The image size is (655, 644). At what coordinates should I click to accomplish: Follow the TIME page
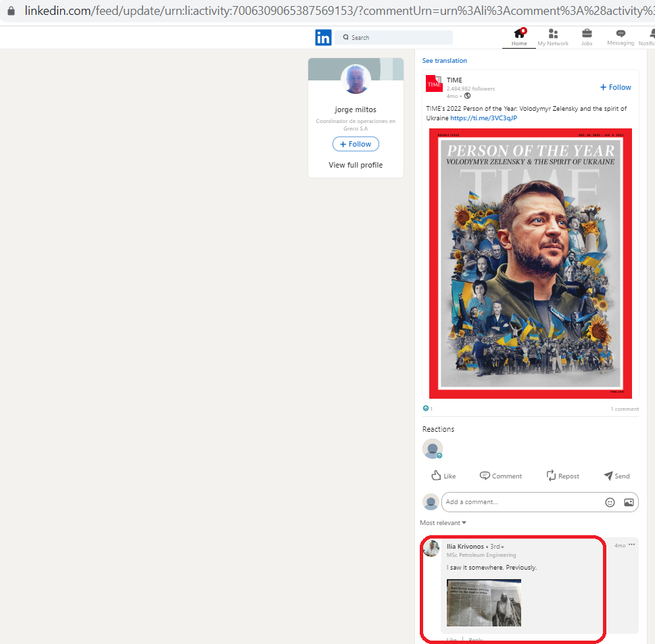[616, 87]
